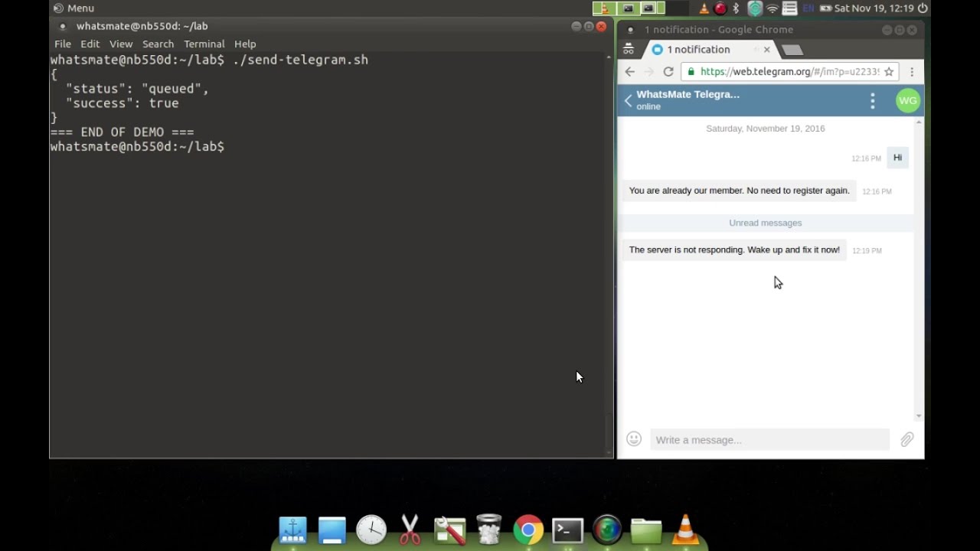Click the 'already our member' message
The image size is (980, 551).
739,191
